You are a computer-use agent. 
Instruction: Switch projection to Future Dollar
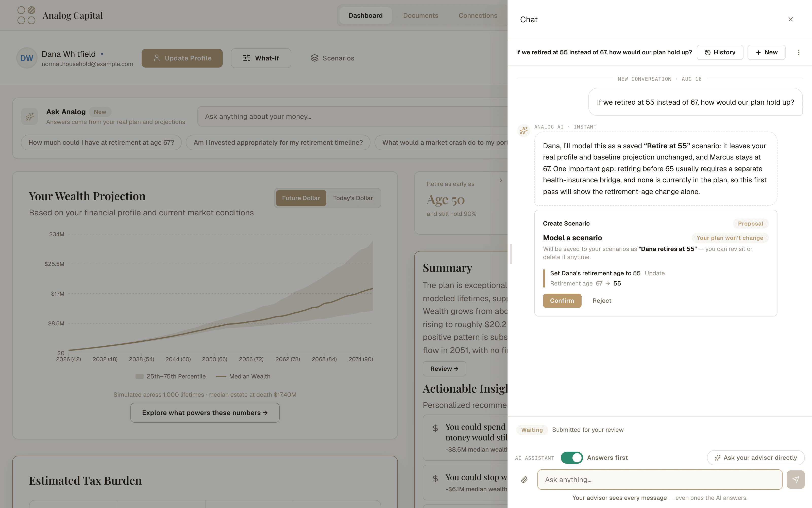tap(301, 198)
